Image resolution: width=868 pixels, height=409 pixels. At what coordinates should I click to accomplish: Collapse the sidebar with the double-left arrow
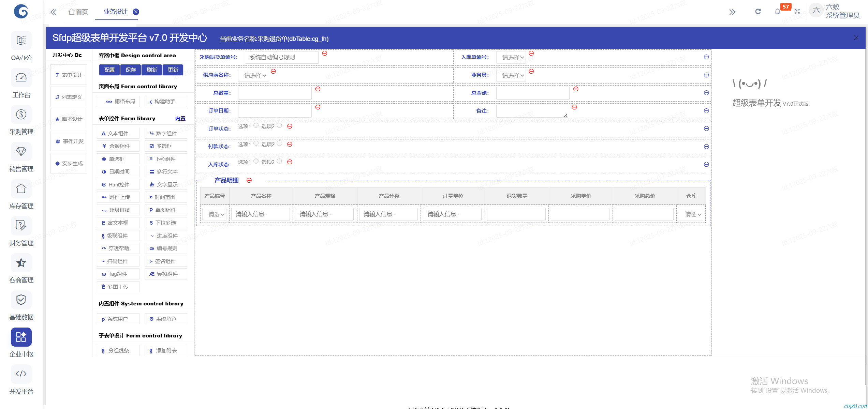(x=53, y=12)
